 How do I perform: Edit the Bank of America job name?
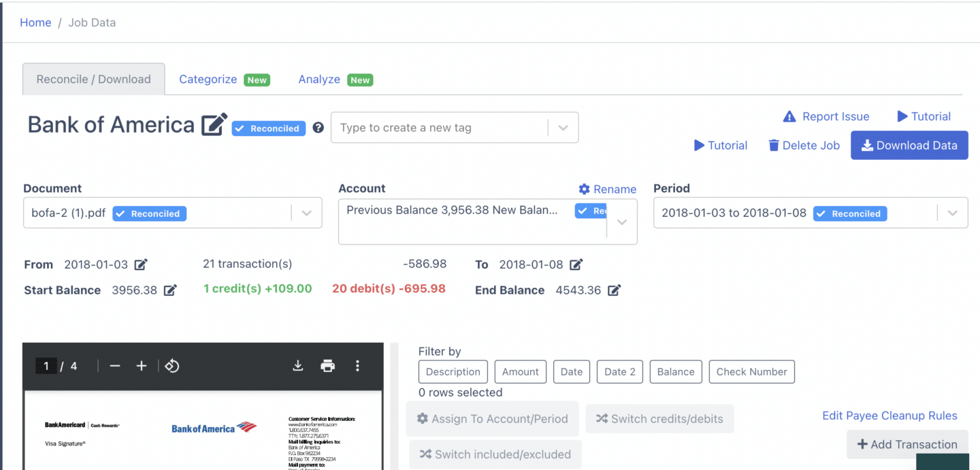214,125
